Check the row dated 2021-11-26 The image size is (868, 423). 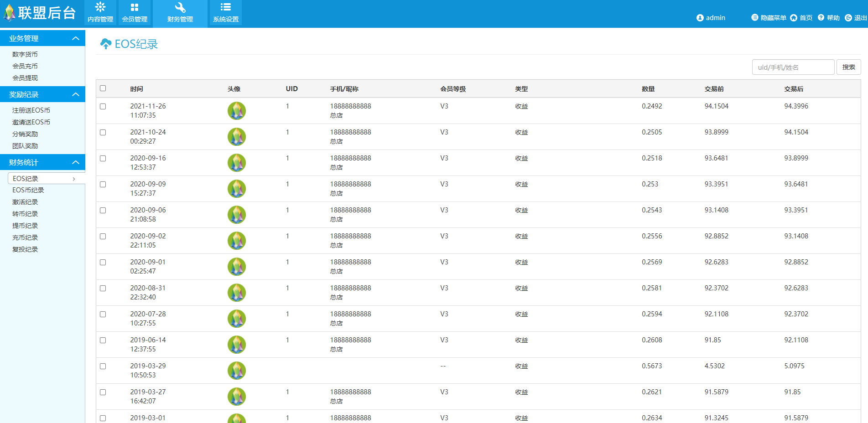103,106
